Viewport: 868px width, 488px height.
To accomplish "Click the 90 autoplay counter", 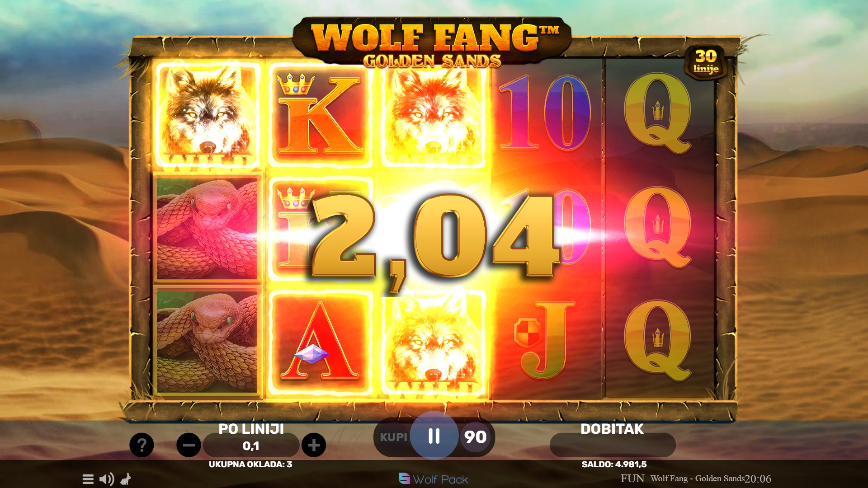I will pyautogui.click(x=475, y=437).
